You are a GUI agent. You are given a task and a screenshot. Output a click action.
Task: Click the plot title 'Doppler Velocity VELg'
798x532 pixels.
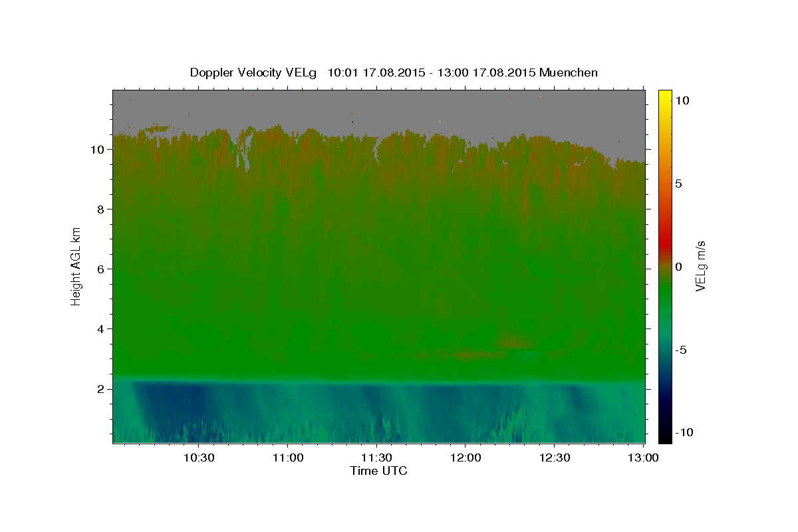point(253,72)
